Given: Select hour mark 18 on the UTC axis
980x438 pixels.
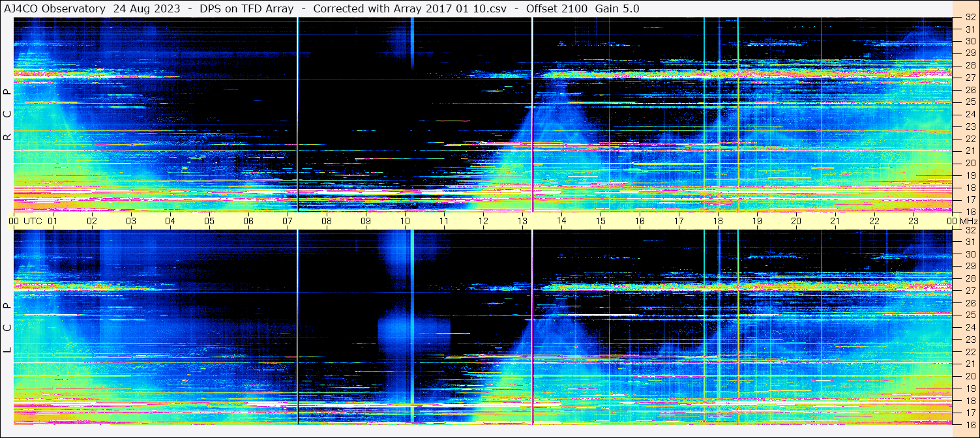Looking at the screenshot, I should click(718, 221).
